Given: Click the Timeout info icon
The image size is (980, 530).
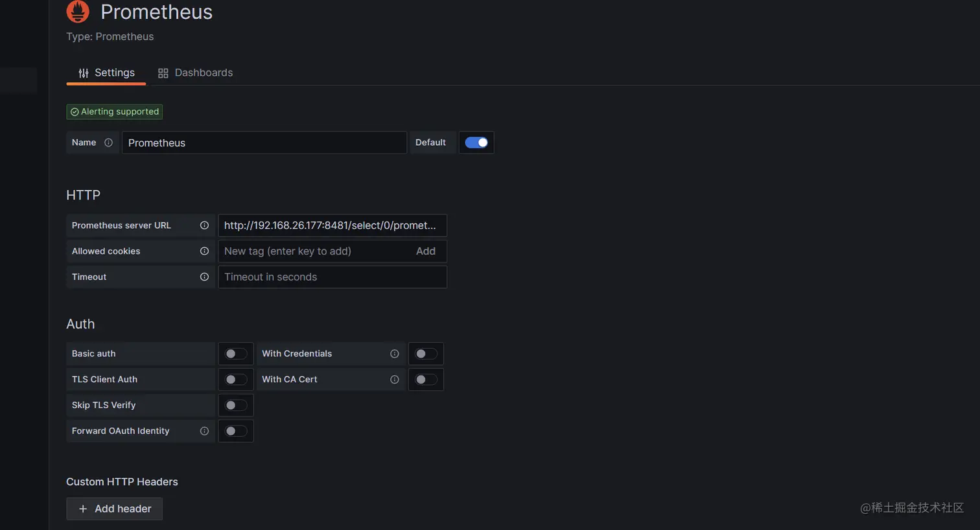Looking at the screenshot, I should point(204,277).
